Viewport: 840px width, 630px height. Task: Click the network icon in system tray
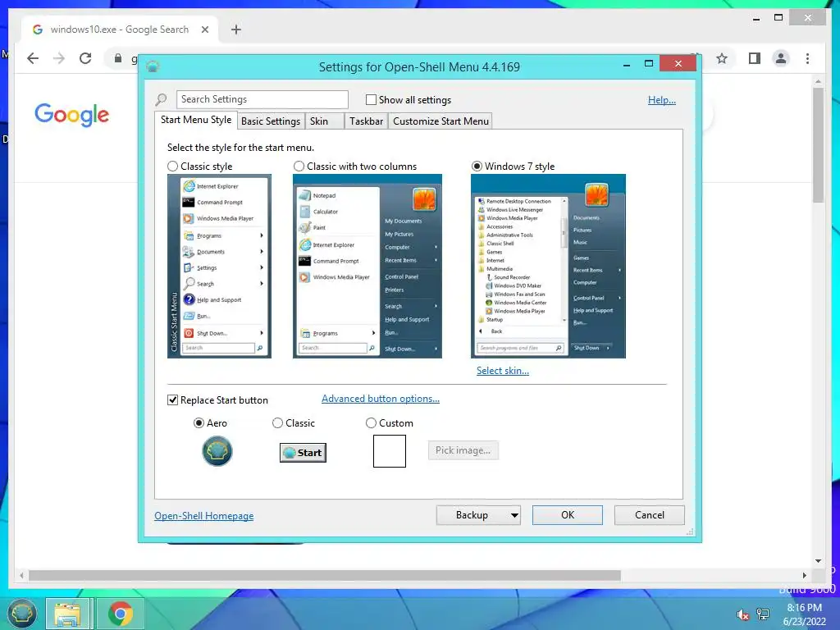[763, 614]
